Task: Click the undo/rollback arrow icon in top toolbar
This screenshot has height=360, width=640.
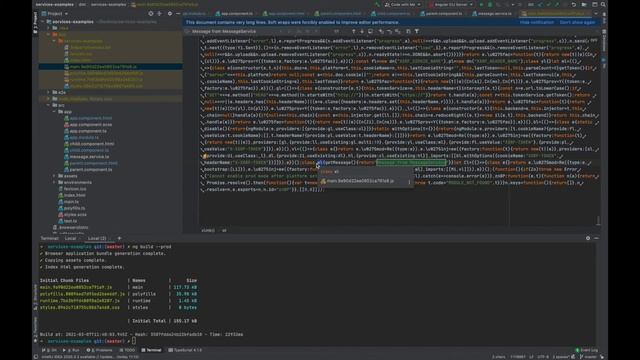Action: 573,4
